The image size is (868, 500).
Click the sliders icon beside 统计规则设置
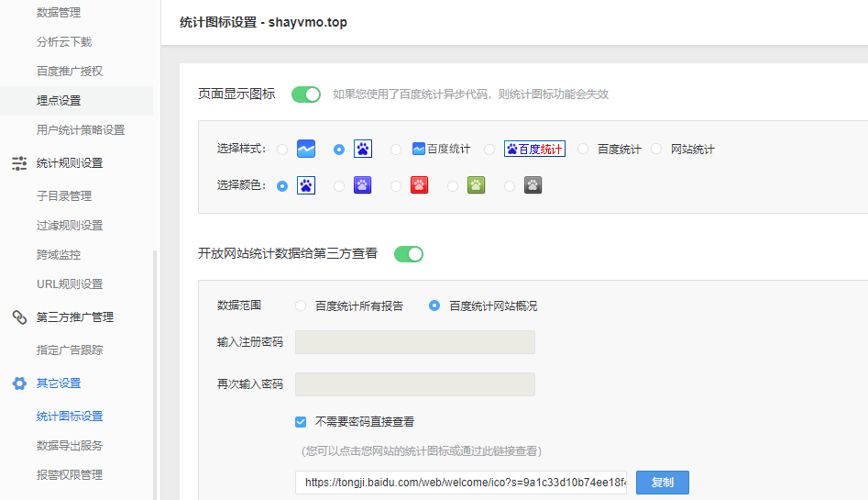(x=19, y=163)
